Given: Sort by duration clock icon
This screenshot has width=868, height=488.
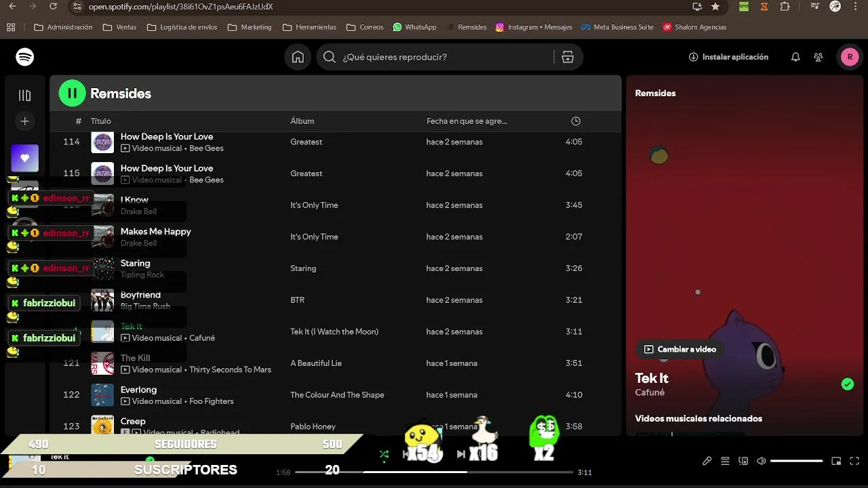Looking at the screenshot, I should [576, 121].
